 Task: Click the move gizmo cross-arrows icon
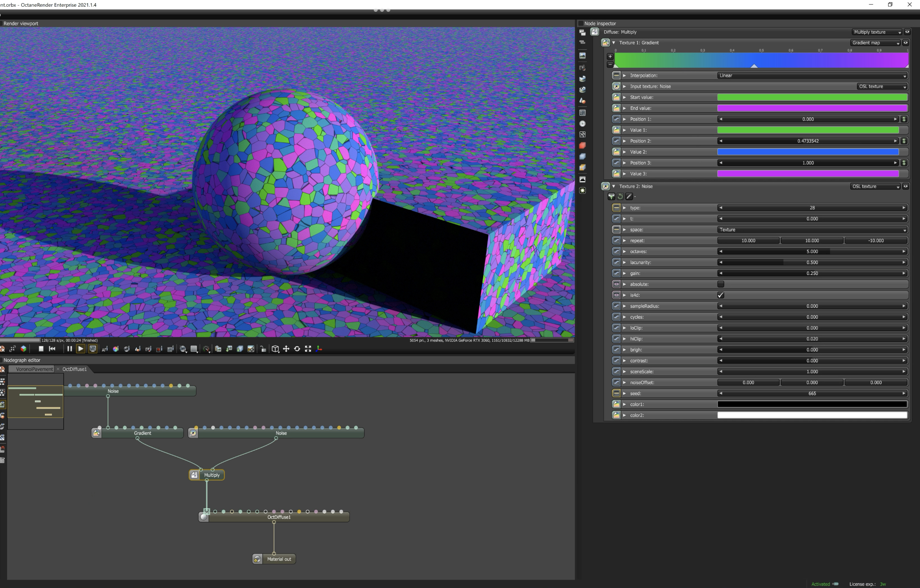point(286,349)
